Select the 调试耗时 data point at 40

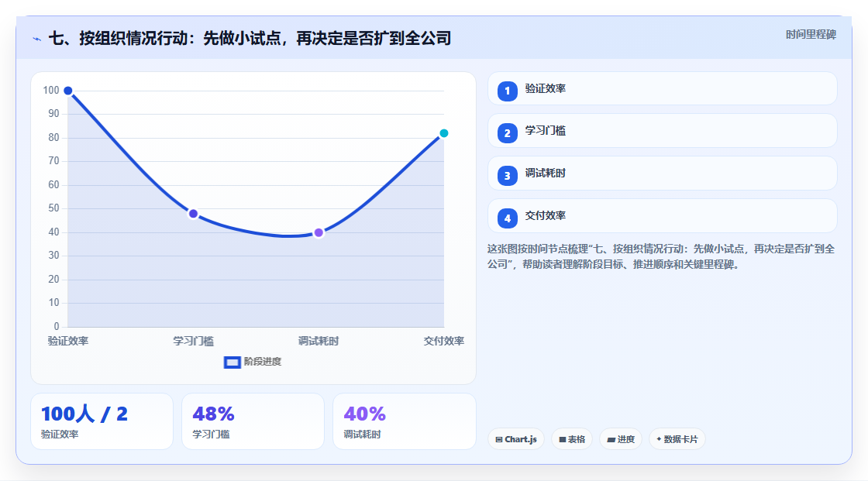(319, 232)
